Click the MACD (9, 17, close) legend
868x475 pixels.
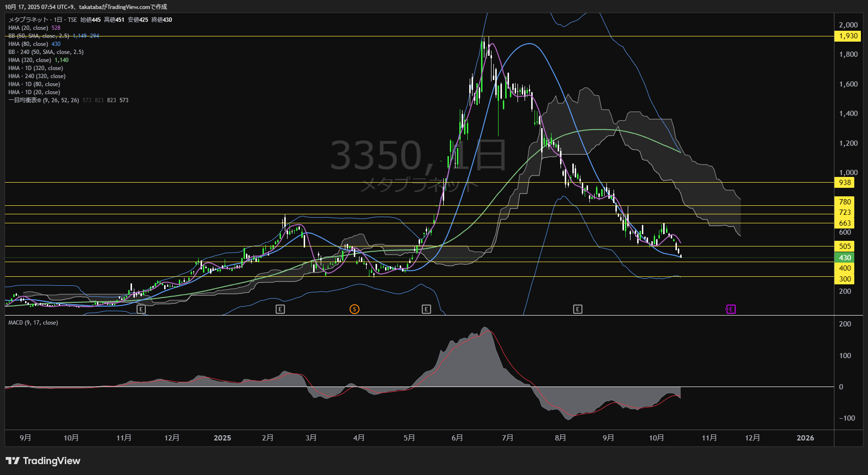(x=33, y=323)
